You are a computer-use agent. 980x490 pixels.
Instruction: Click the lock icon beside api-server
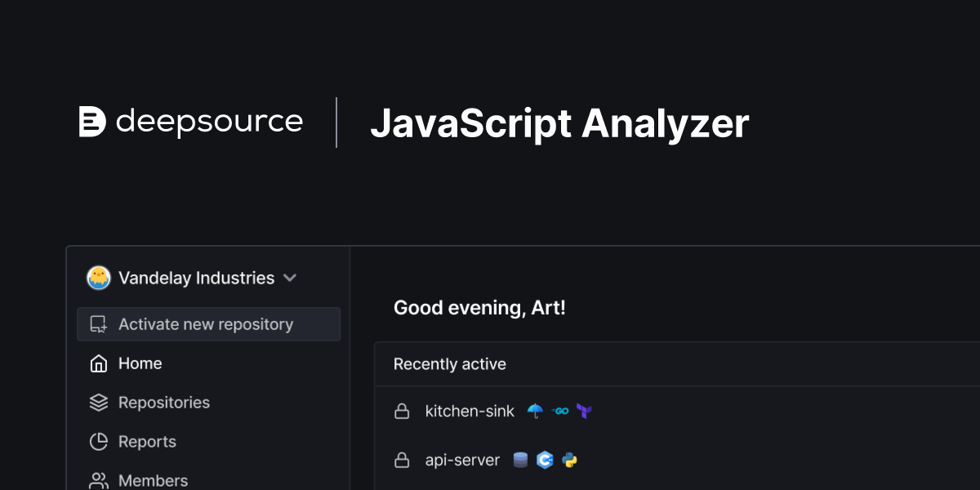point(402,460)
